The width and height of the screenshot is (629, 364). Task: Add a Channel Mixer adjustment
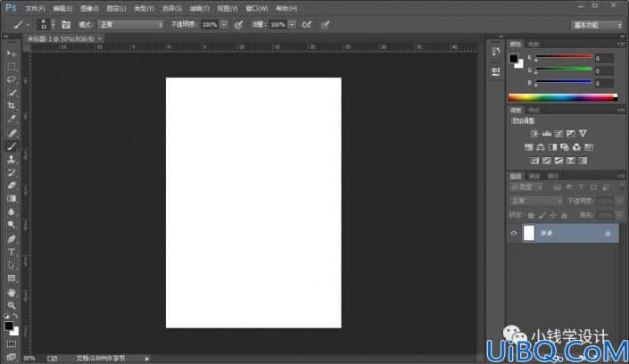(x=576, y=147)
